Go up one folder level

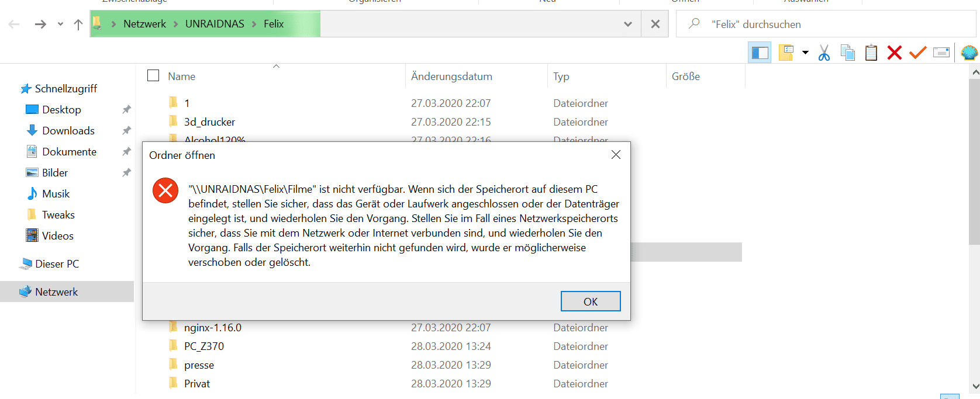click(x=78, y=24)
